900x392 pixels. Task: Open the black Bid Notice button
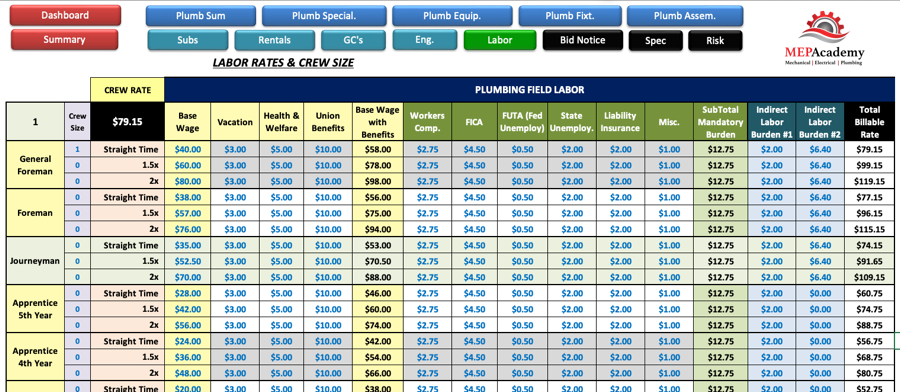point(583,40)
